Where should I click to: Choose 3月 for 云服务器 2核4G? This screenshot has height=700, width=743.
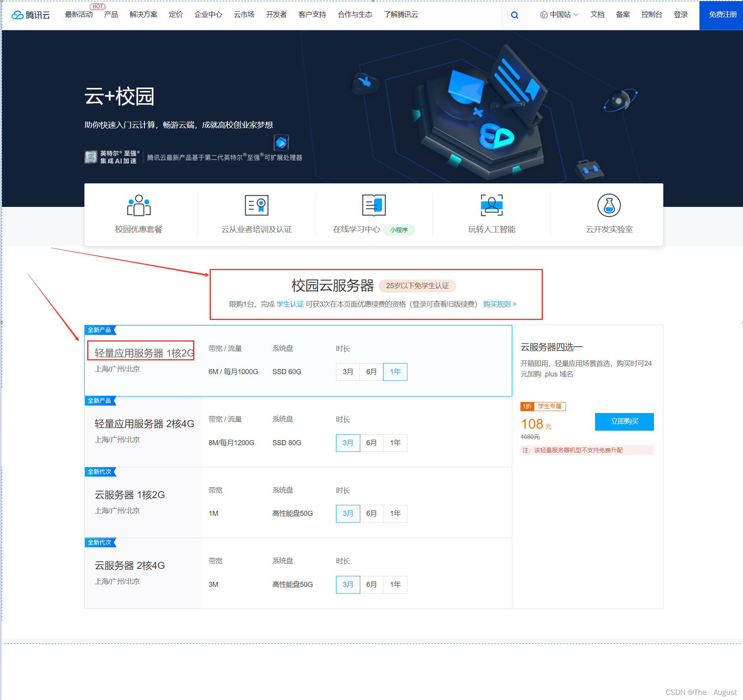(348, 585)
